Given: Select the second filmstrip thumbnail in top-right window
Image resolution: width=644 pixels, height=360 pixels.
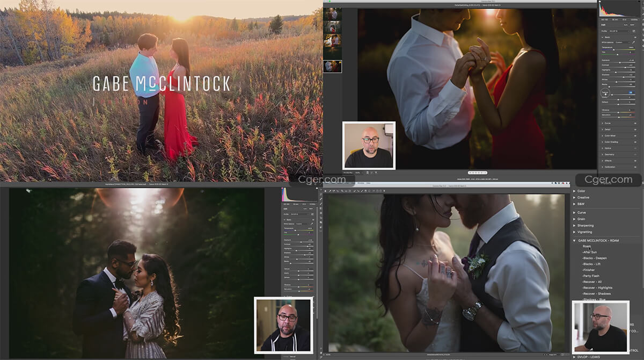Looking at the screenshot, I should point(333,27).
